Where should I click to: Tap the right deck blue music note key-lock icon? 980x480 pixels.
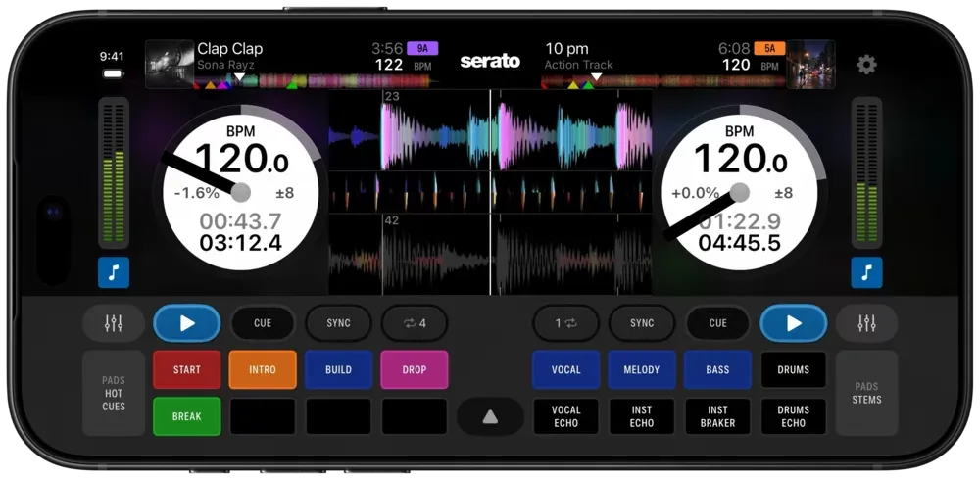(x=866, y=272)
